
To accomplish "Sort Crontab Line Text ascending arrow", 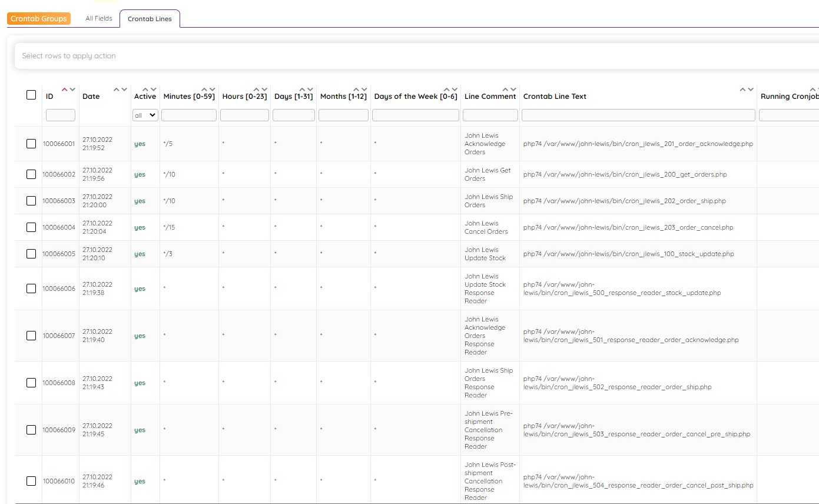I will [x=743, y=89].
